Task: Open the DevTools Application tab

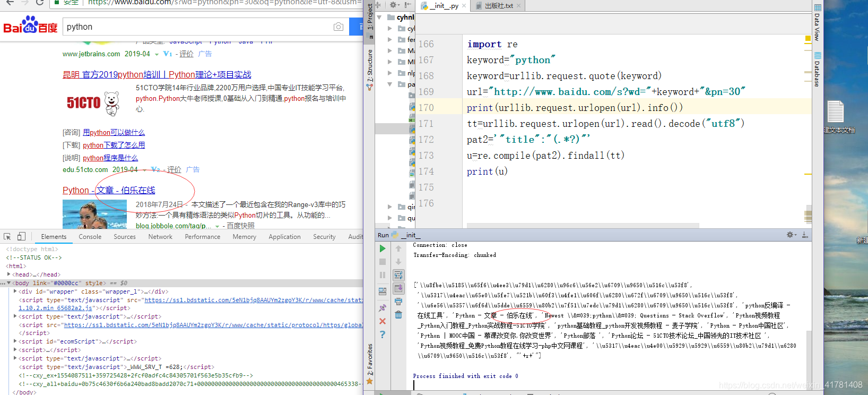Action: tap(284, 237)
